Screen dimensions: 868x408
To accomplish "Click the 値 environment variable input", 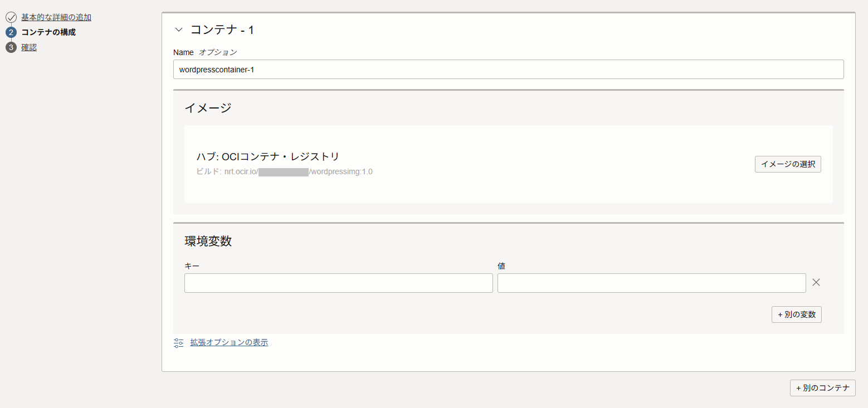I will click(651, 283).
